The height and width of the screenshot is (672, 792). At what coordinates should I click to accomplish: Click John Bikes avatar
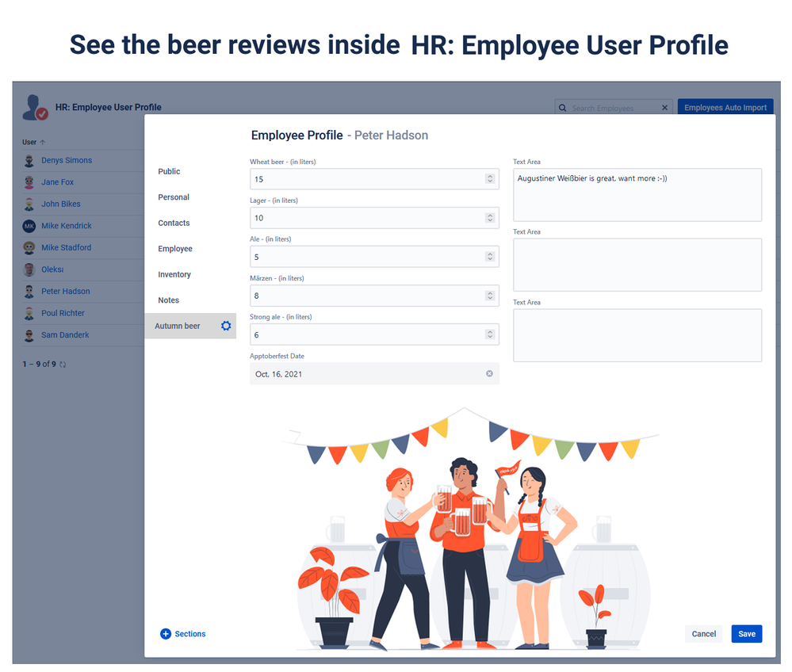pos(29,204)
